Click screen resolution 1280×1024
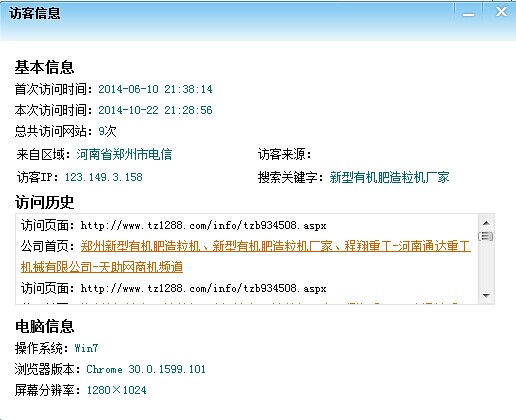Viewport: 516px width, 420px height. (116, 390)
